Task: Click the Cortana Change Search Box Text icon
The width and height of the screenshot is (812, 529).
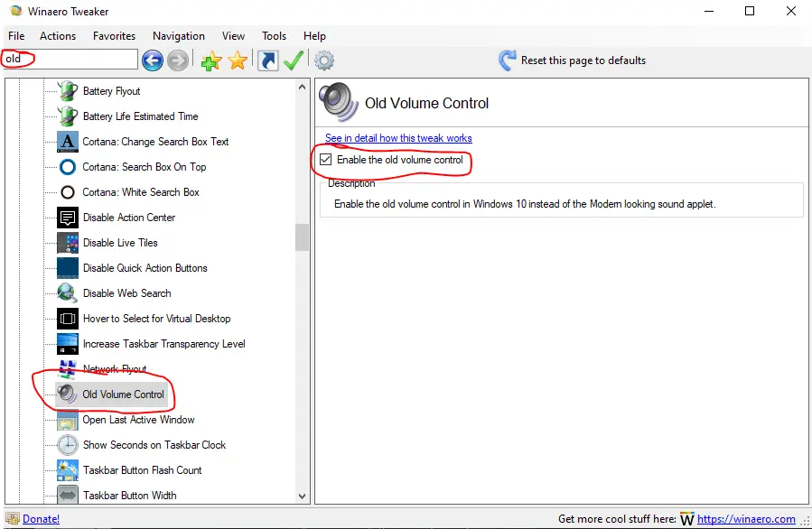Action: tap(68, 142)
